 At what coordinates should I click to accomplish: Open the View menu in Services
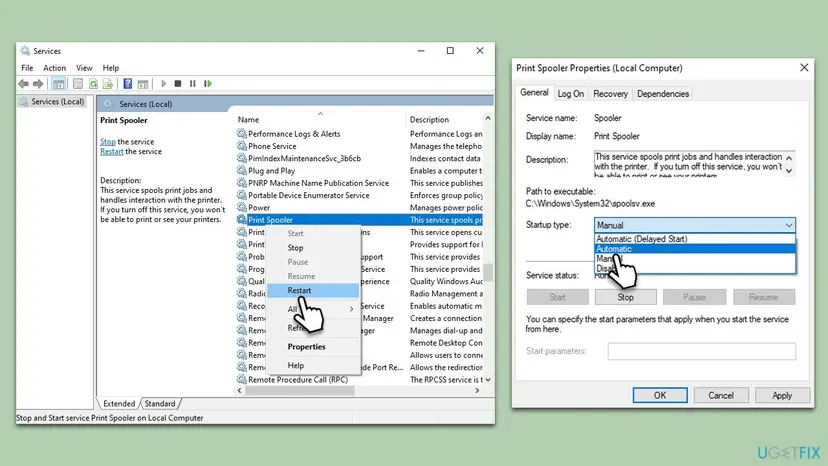(84, 68)
